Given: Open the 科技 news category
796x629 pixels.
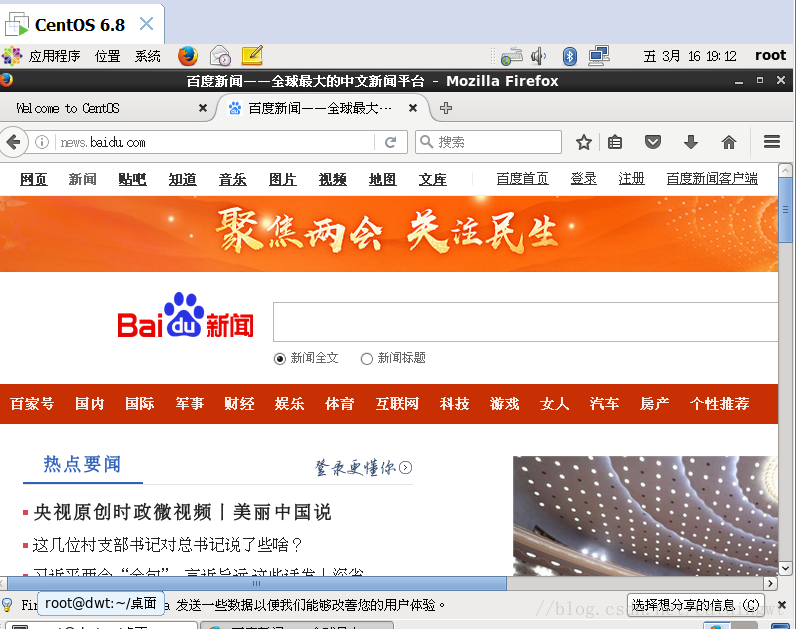Looking at the screenshot, I should click(x=454, y=404).
